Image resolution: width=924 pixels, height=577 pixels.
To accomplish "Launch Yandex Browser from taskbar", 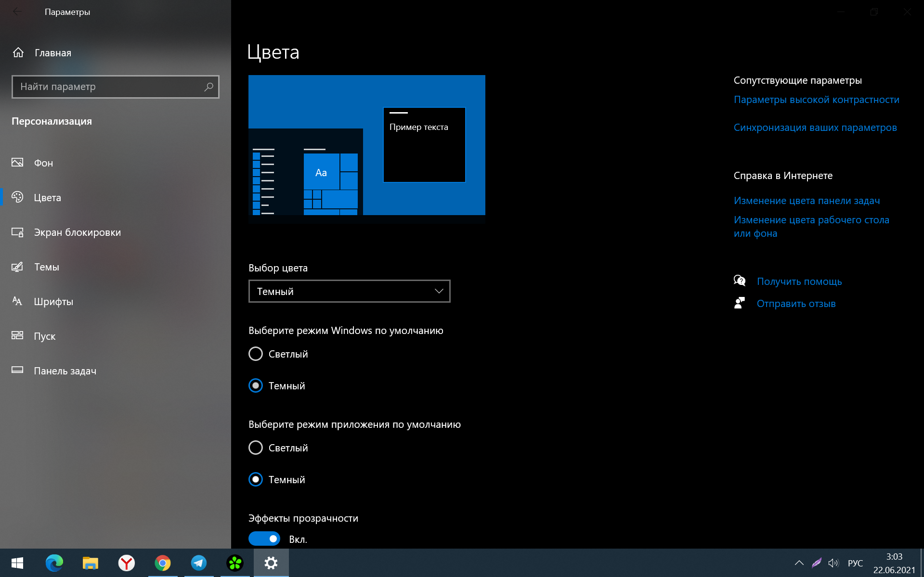I will coord(126,563).
